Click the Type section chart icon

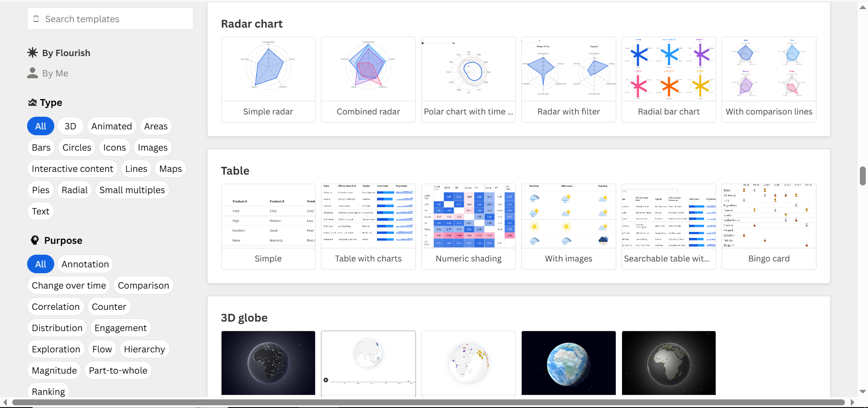pos(33,103)
